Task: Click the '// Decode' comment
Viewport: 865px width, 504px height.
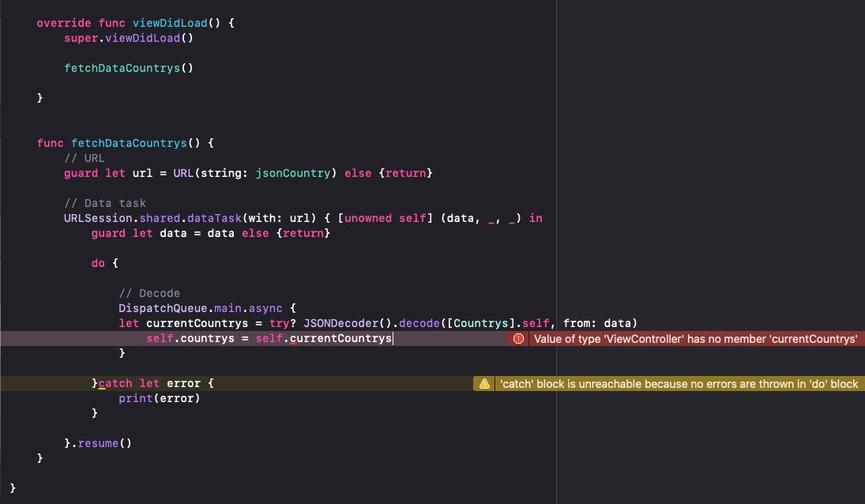Action: [x=149, y=293]
